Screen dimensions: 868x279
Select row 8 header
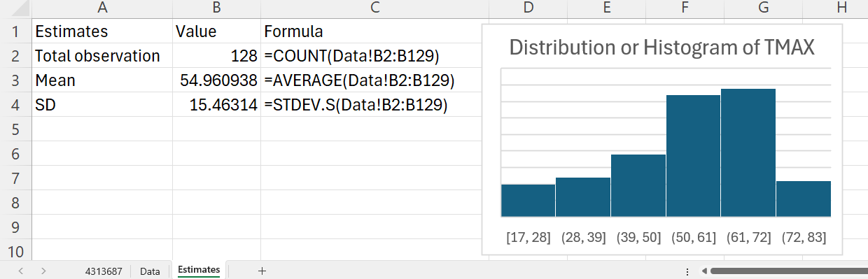pyautogui.click(x=15, y=203)
